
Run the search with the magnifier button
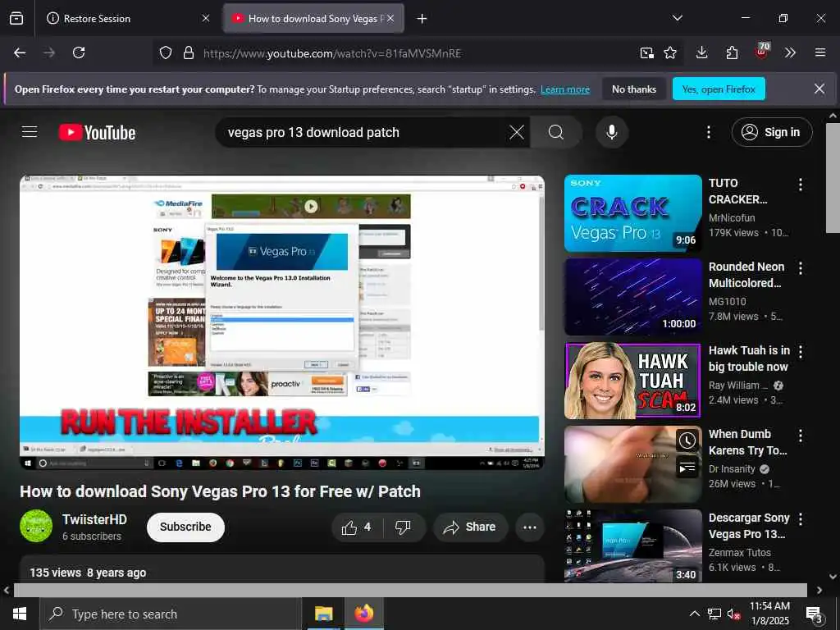point(556,132)
